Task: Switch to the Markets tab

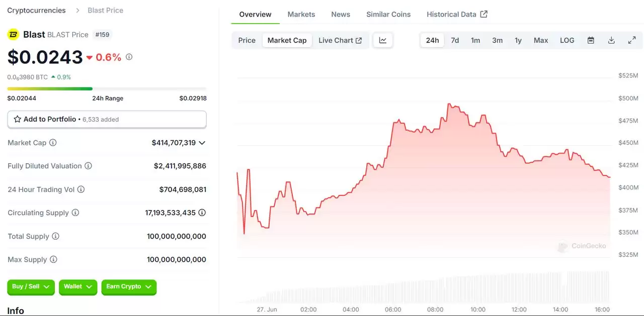Action: [301, 14]
